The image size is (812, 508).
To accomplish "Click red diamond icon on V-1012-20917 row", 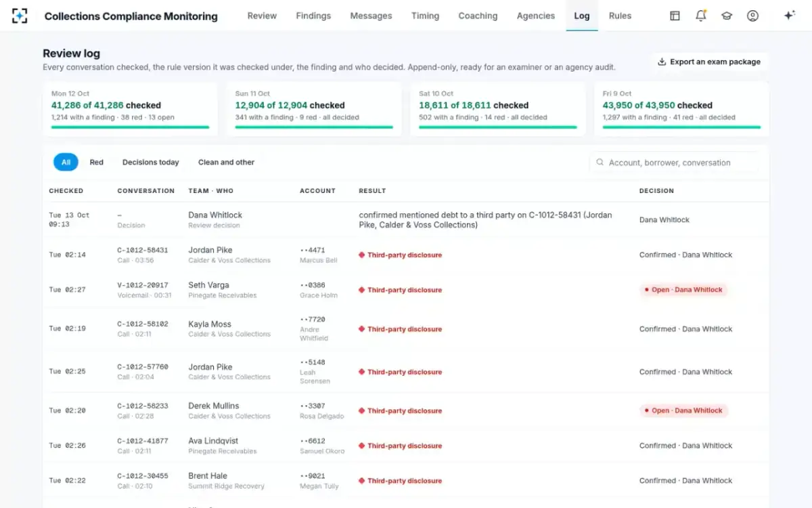I will [x=362, y=290].
